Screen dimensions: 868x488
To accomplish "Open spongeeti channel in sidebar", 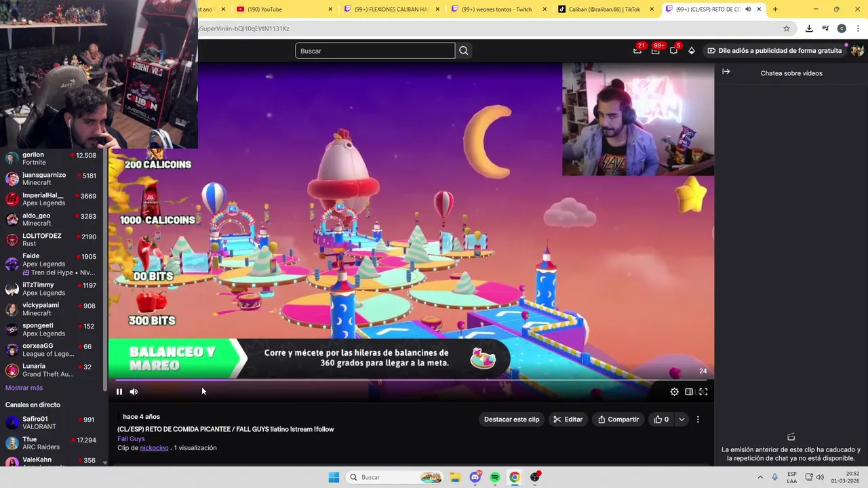I will coord(51,329).
